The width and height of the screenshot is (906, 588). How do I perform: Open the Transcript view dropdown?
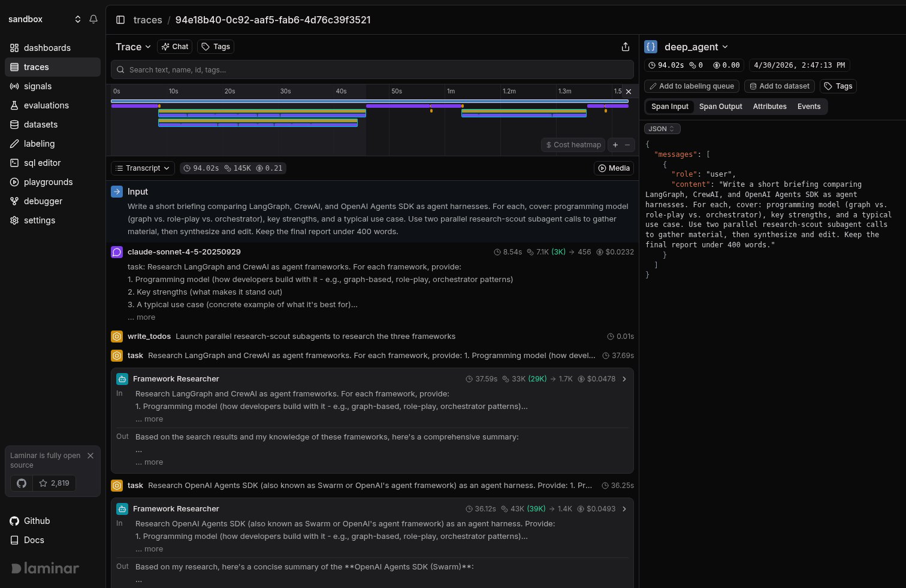pyautogui.click(x=143, y=168)
